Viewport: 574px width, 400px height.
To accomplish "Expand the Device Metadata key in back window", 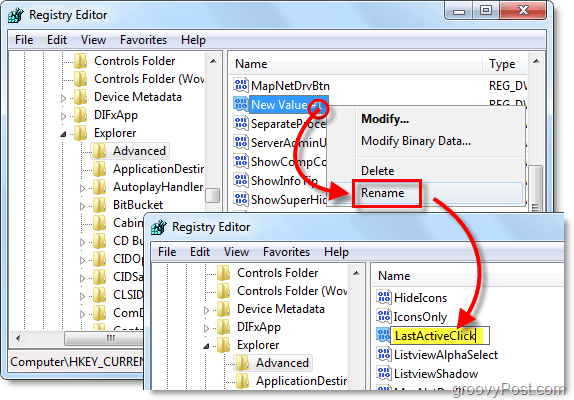I will coord(63,98).
